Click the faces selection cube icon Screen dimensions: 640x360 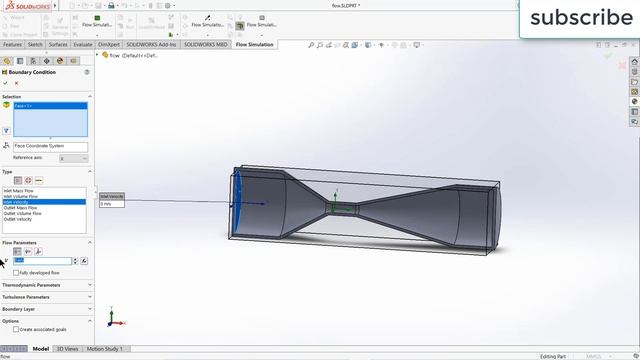click(6, 105)
